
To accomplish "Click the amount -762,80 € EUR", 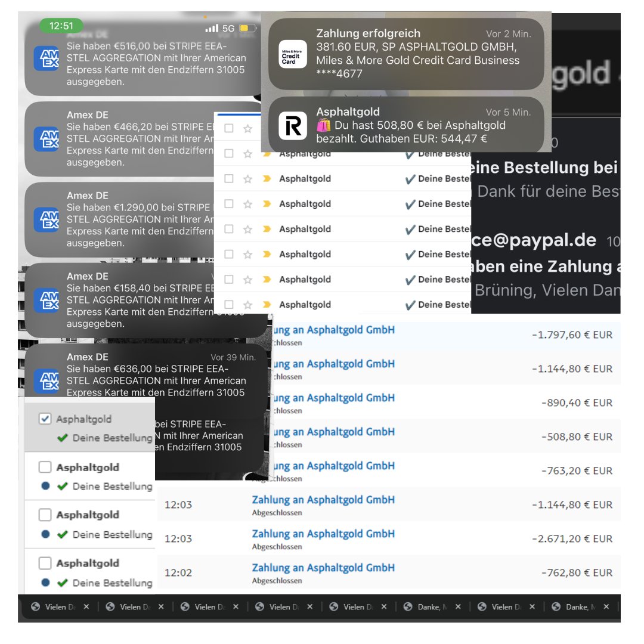I will (577, 572).
